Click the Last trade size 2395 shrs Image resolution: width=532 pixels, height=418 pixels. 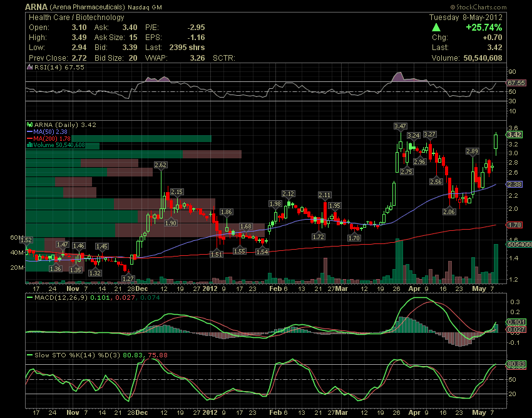click(x=187, y=48)
